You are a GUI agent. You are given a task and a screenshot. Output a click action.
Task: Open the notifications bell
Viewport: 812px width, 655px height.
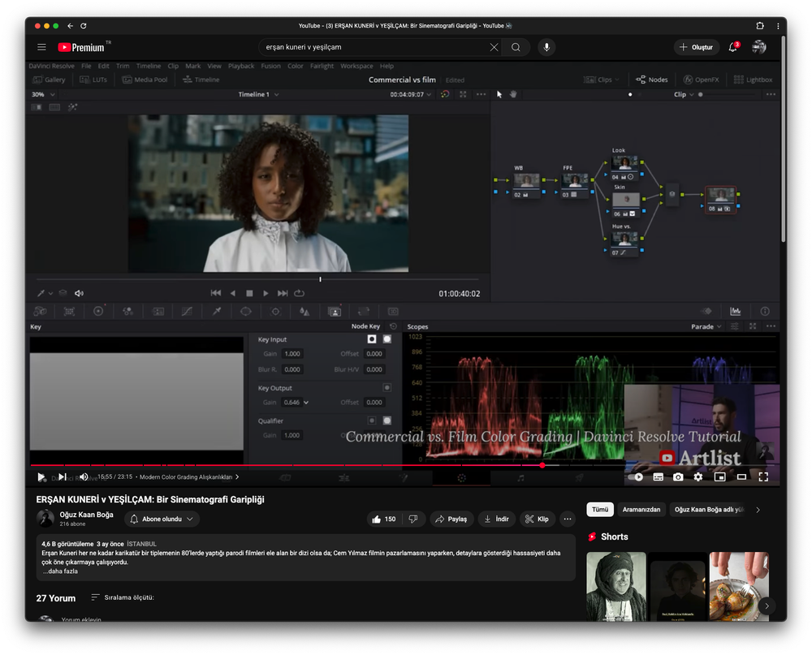(x=732, y=47)
